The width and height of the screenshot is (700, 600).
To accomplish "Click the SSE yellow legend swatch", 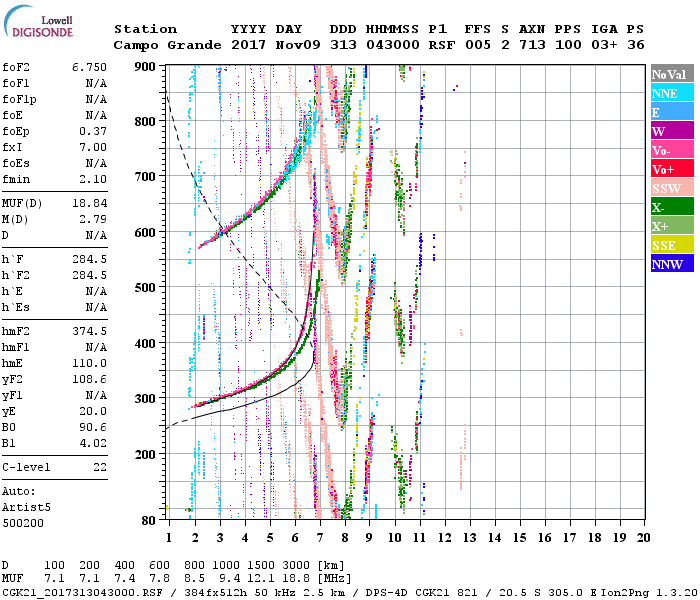I will click(672, 245).
